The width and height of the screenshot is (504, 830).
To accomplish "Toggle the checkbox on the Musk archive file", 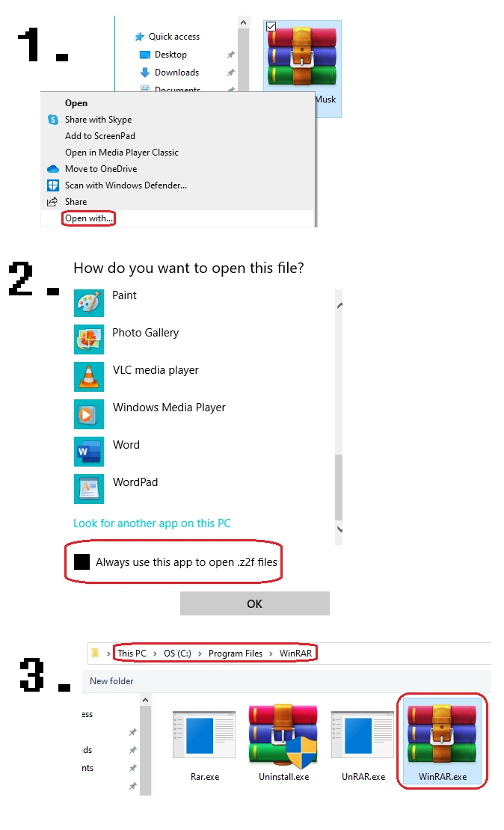I will tap(271, 26).
